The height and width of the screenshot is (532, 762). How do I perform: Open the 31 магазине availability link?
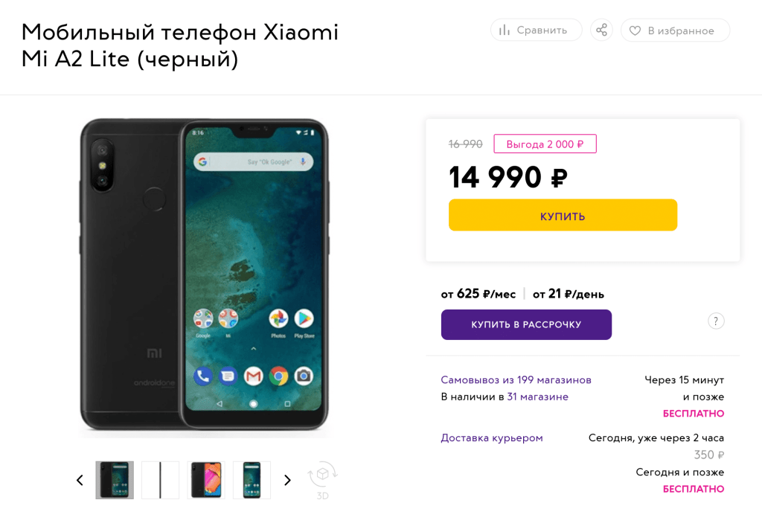[537, 397]
